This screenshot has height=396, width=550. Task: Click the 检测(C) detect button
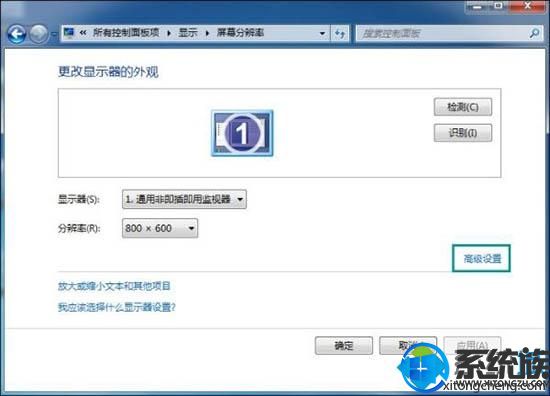[463, 107]
